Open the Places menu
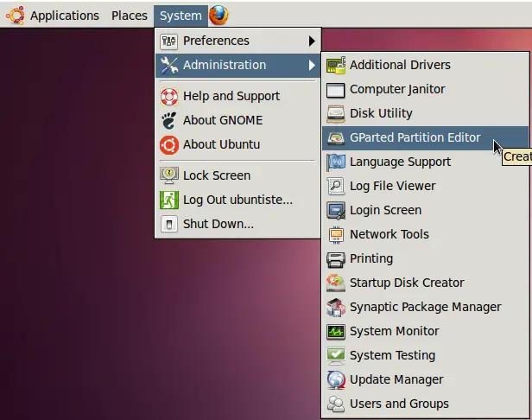This screenshot has width=532, height=420. tap(130, 16)
